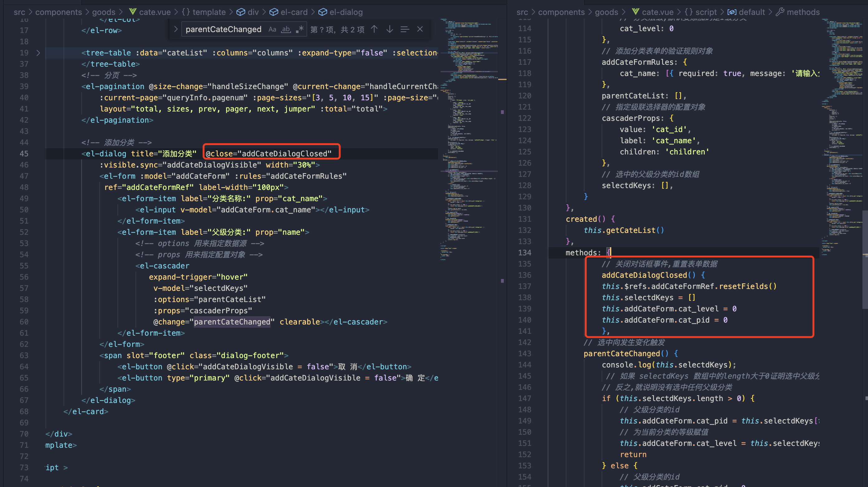Open 'src' breadcrumb in the left editor
Image resolution: width=868 pixels, height=487 pixels.
coord(19,12)
